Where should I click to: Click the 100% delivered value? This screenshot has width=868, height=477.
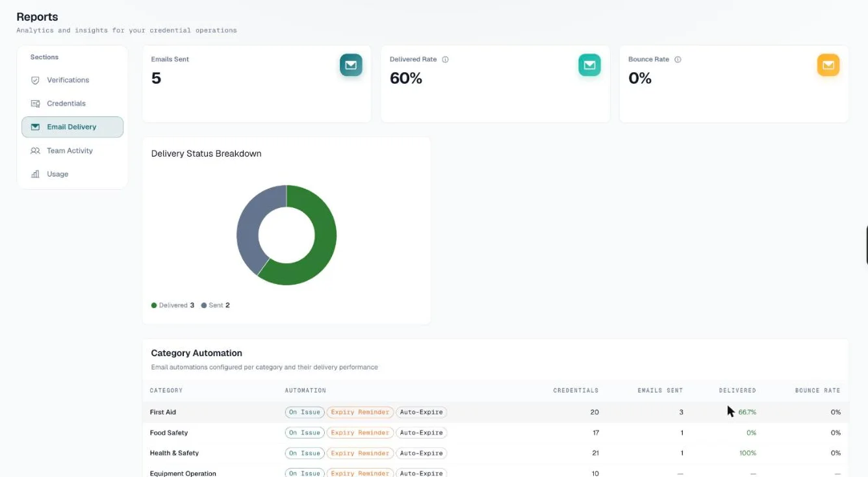click(748, 453)
